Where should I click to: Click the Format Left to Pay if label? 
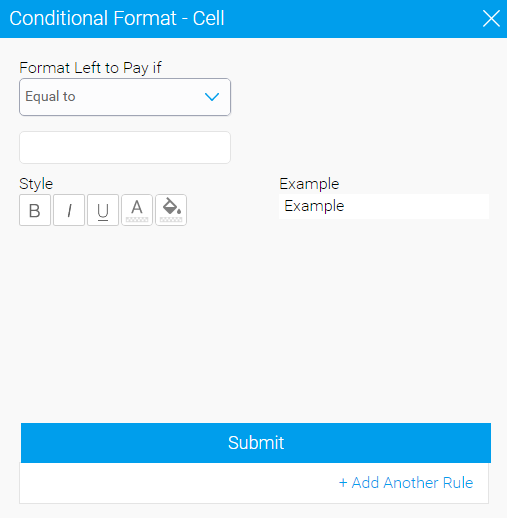(90, 68)
